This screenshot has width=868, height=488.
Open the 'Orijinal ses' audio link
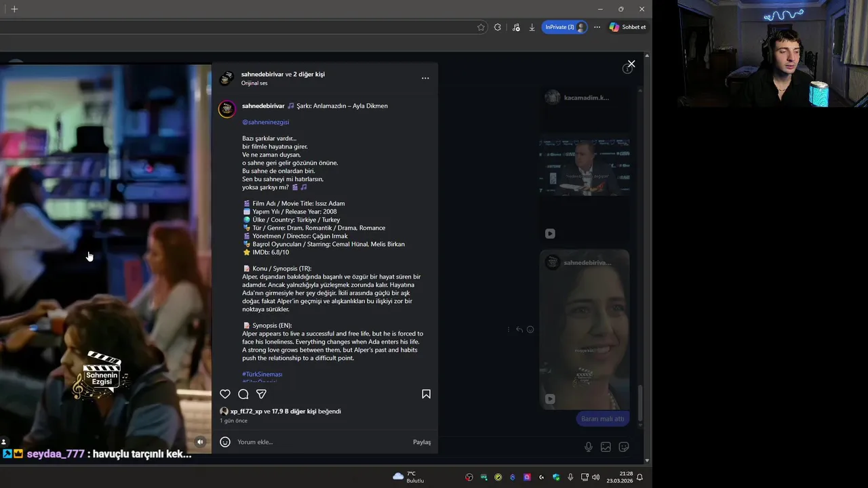pyautogui.click(x=254, y=83)
